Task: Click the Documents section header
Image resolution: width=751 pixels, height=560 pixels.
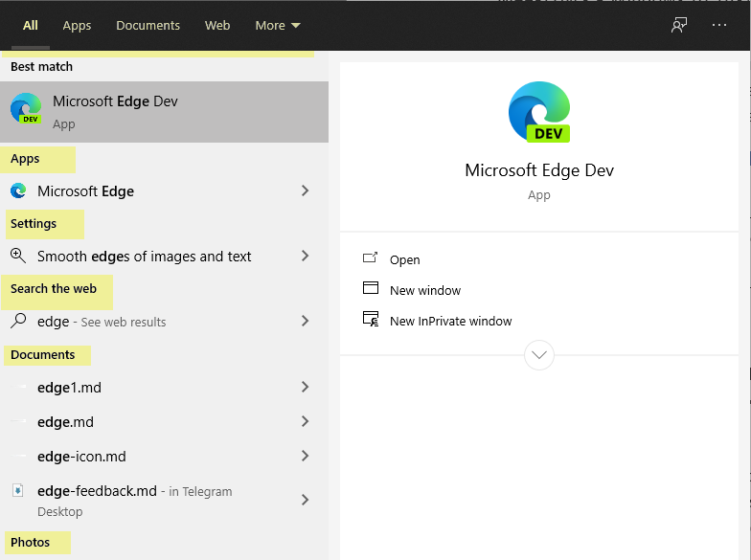Action: click(x=42, y=354)
